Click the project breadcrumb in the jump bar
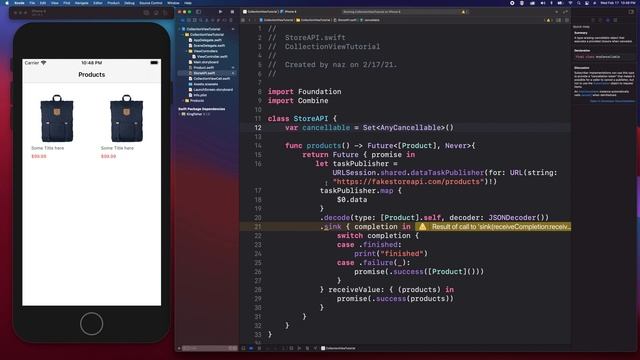Viewport: 640px width, 360px height. (x=276, y=20)
